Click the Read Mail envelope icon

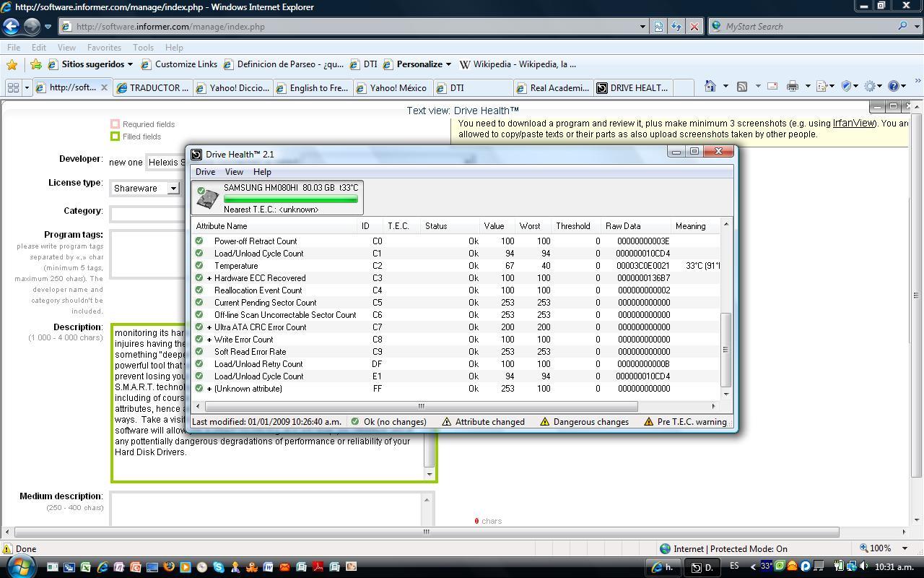click(x=772, y=86)
